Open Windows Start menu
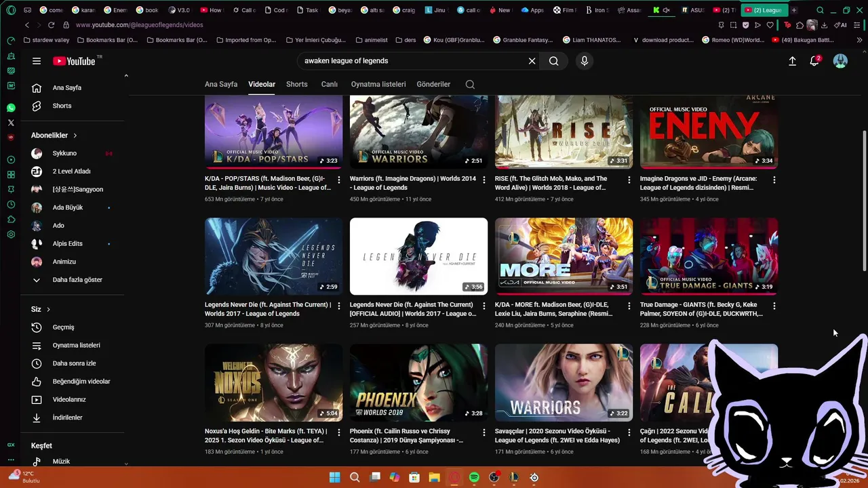Screen dimensions: 868x488 click(335, 478)
